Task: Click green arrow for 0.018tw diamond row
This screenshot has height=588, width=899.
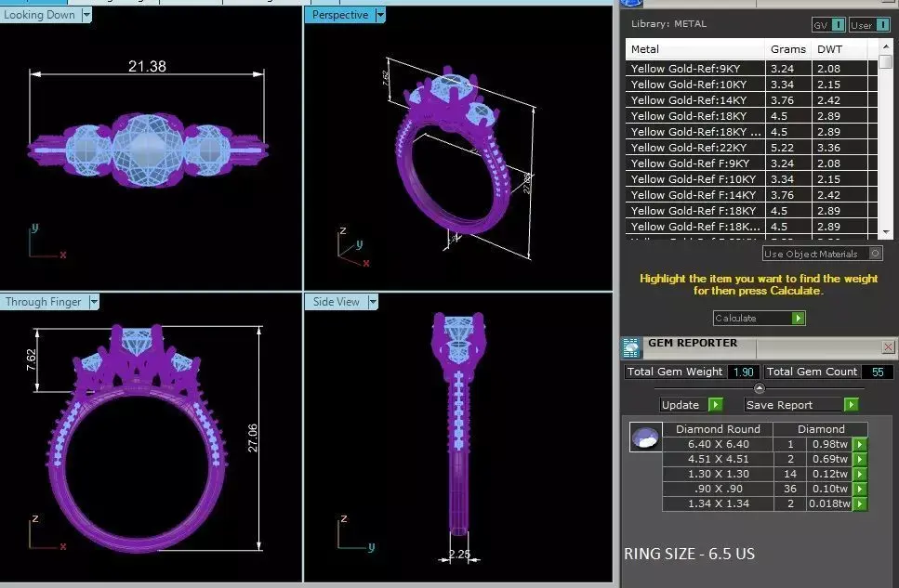Action: (859, 503)
